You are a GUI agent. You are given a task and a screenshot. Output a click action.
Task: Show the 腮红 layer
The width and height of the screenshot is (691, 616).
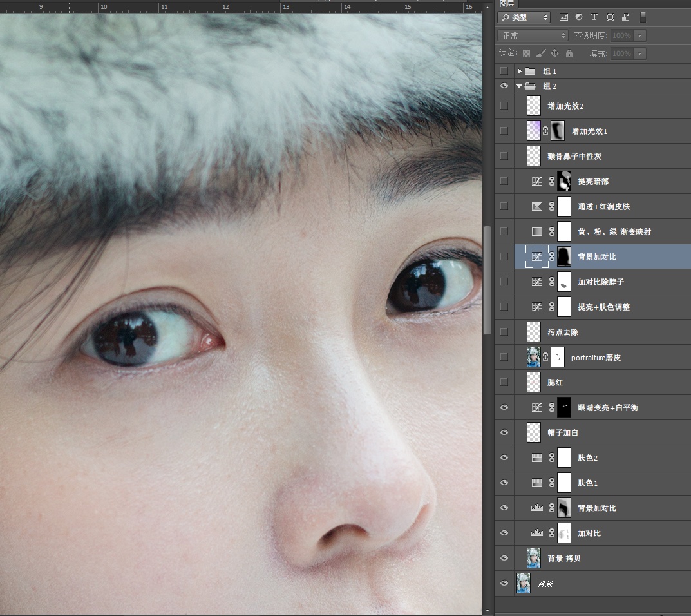pyautogui.click(x=504, y=382)
